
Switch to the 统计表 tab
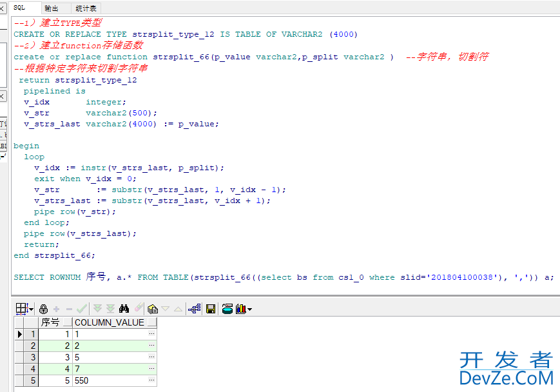click(x=86, y=8)
